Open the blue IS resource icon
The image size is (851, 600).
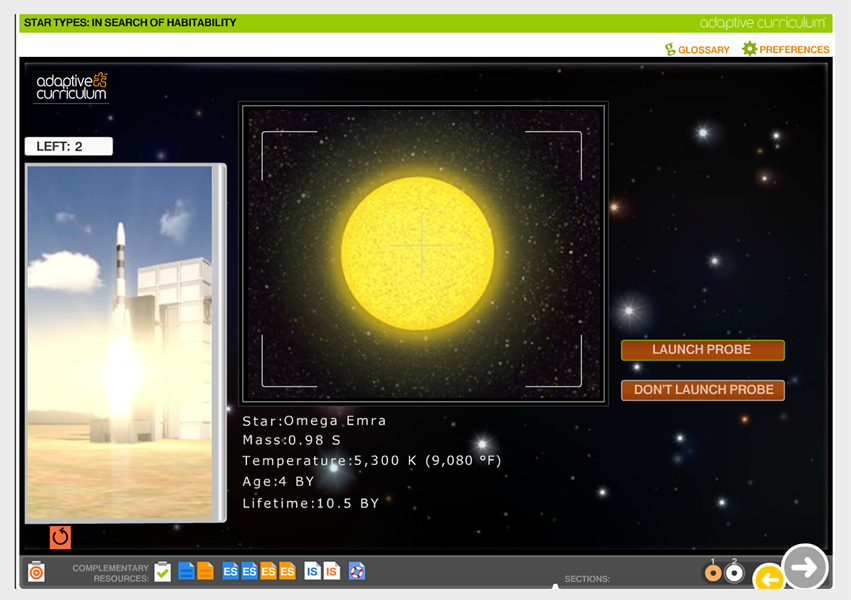pos(313,572)
